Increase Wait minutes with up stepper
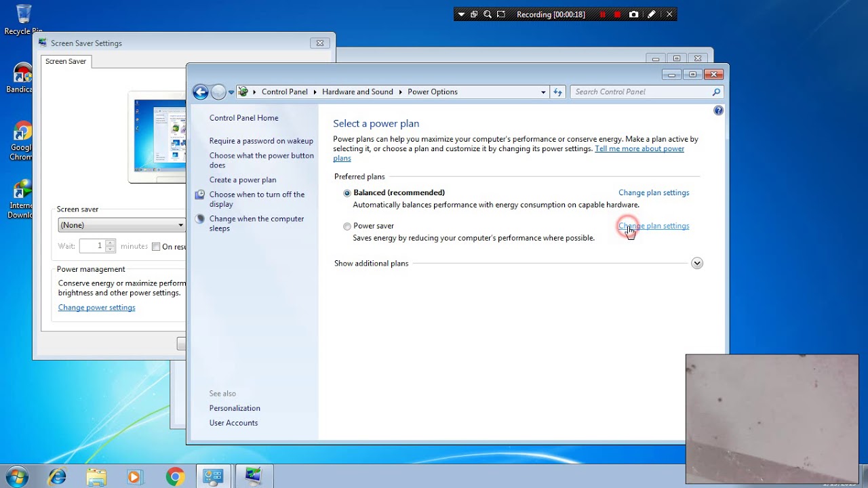This screenshot has width=868, height=488. [111, 243]
